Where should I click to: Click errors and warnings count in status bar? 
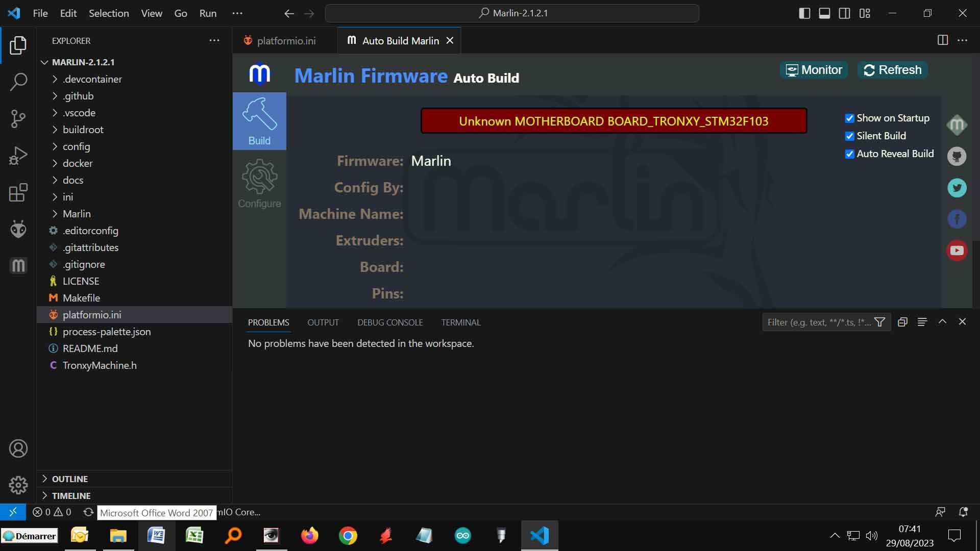click(52, 512)
